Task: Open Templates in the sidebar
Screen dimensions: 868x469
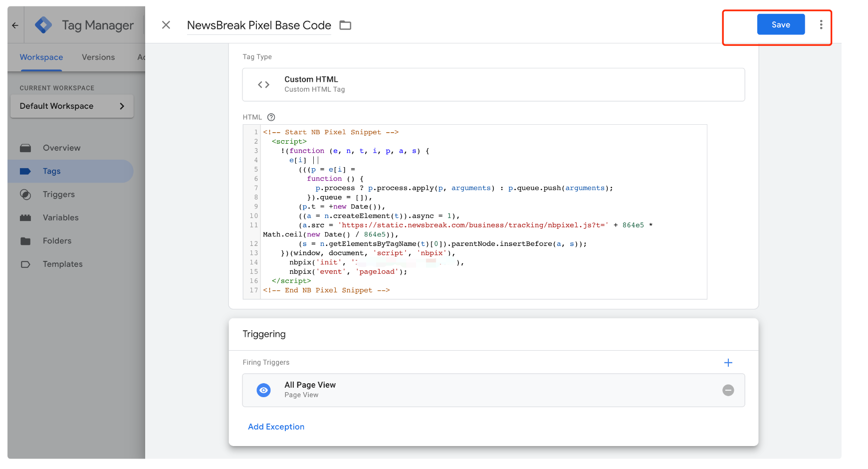Action: (x=63, y=264)
